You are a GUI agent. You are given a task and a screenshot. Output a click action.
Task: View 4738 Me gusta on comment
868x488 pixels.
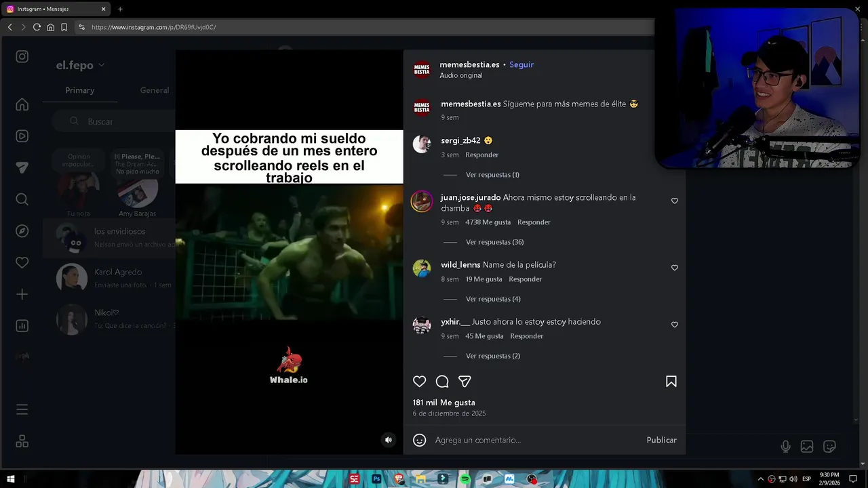coord(488,222)
